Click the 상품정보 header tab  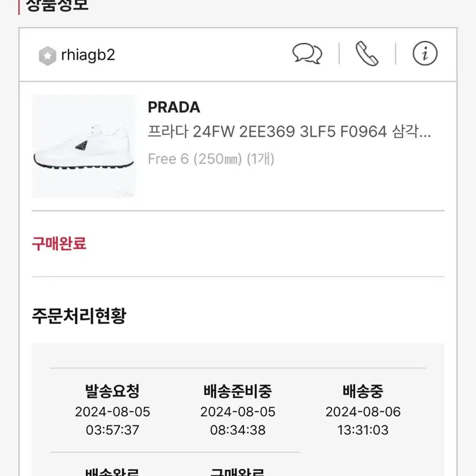(x=58, y=6)
